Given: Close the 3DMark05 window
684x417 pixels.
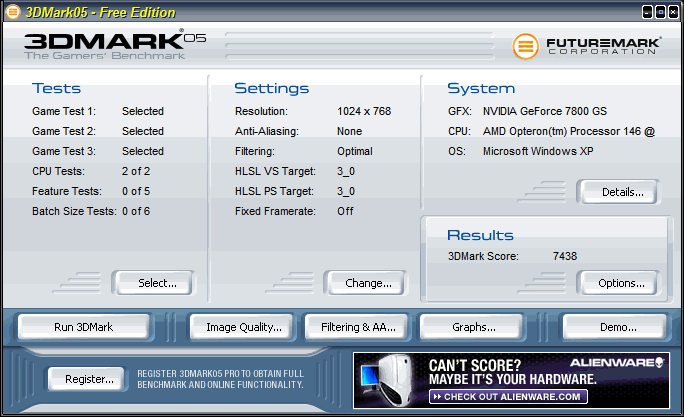Looking at the screenshot, I should 674,12.
